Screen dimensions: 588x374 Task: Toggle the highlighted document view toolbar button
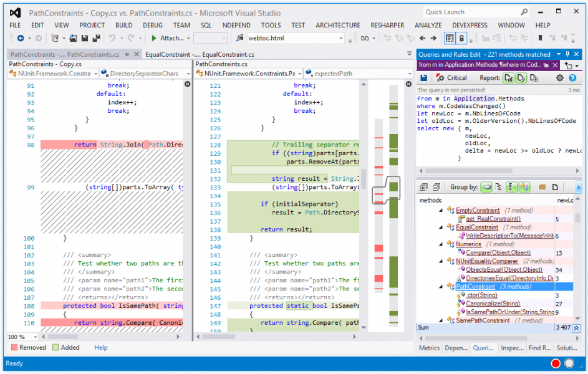(450, 38)
